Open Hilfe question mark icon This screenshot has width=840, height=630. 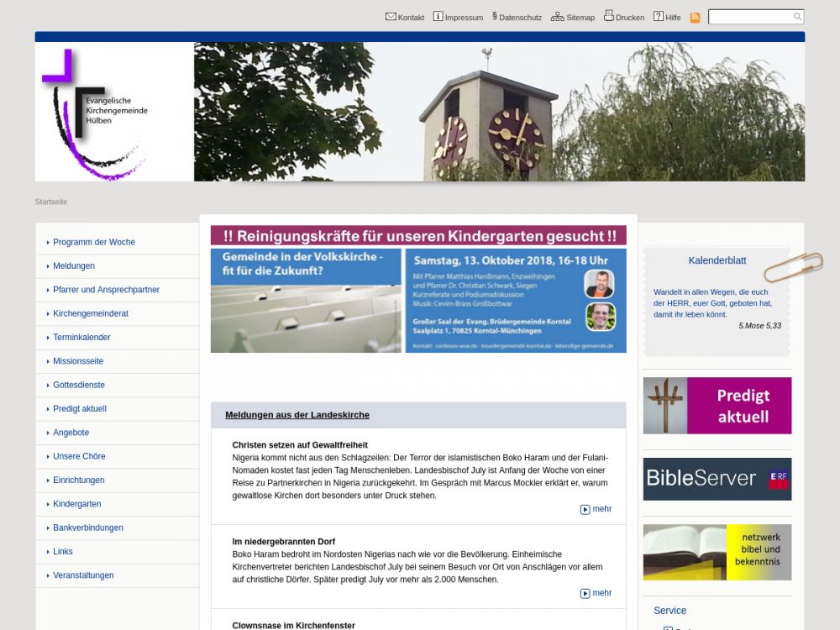coord(659,17)
